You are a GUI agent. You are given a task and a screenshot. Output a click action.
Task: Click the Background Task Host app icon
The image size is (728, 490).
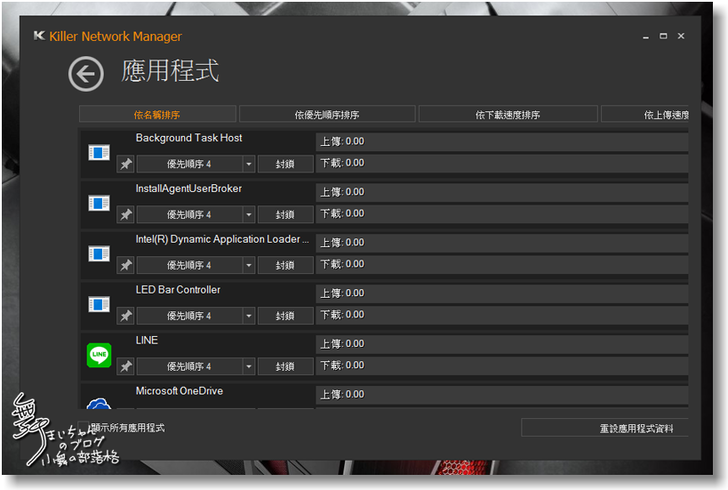99,152
